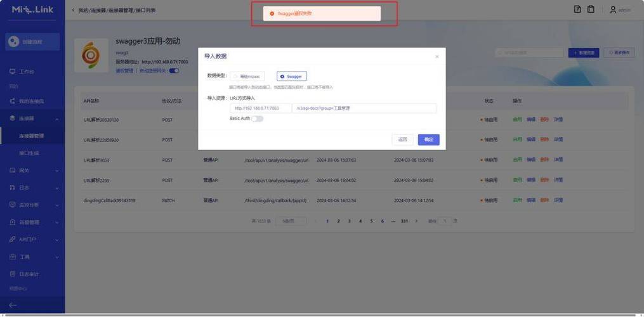Click the admin user avatar icon

(613, 10)
